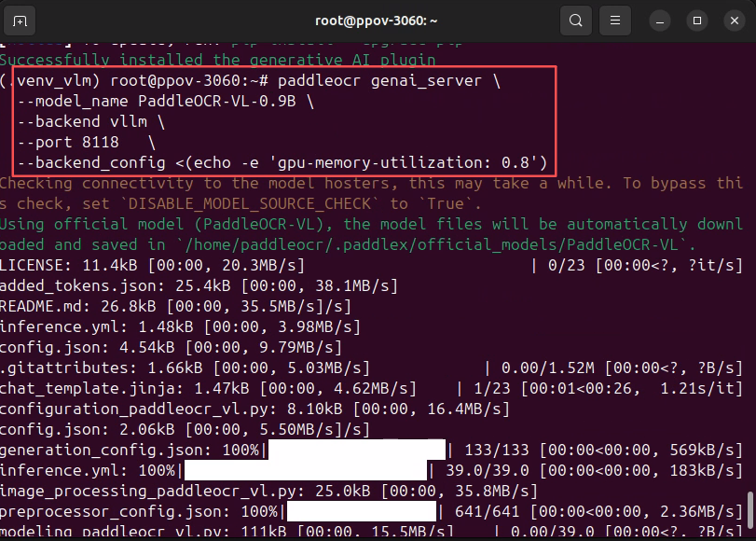Click the generation_config.json progress bar
756x541 pixels.
click(357, 450)
